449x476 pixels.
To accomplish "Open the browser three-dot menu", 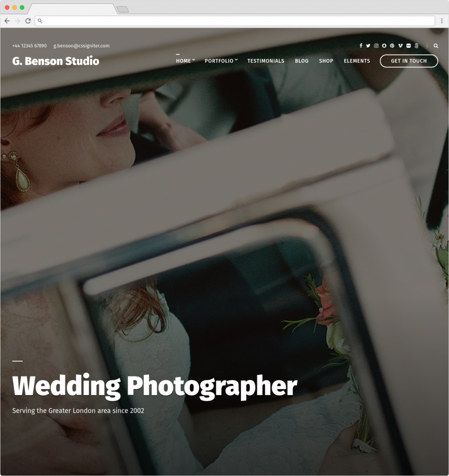I will point(442,20).
